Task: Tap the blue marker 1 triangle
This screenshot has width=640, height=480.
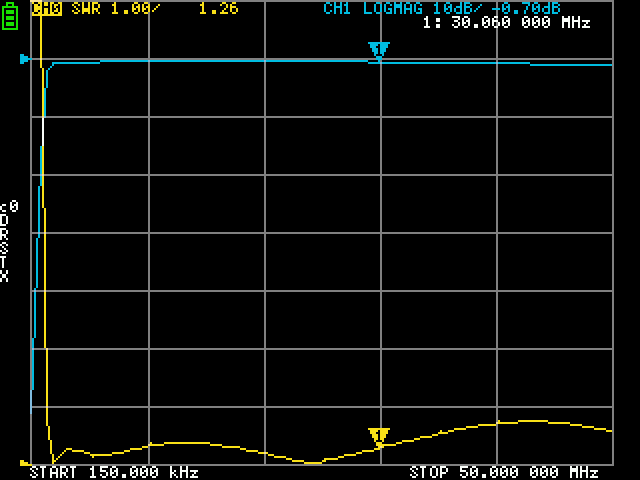Action: coord(378,50)
